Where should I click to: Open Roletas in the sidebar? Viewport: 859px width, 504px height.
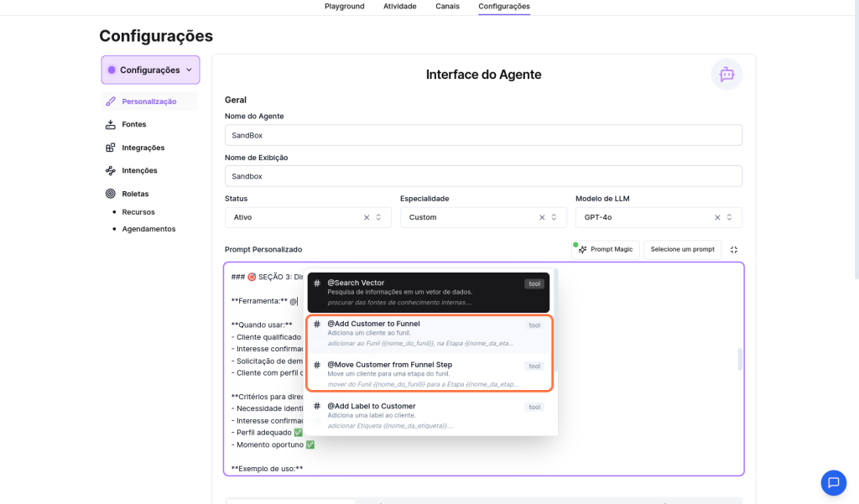tap(135, 194)
